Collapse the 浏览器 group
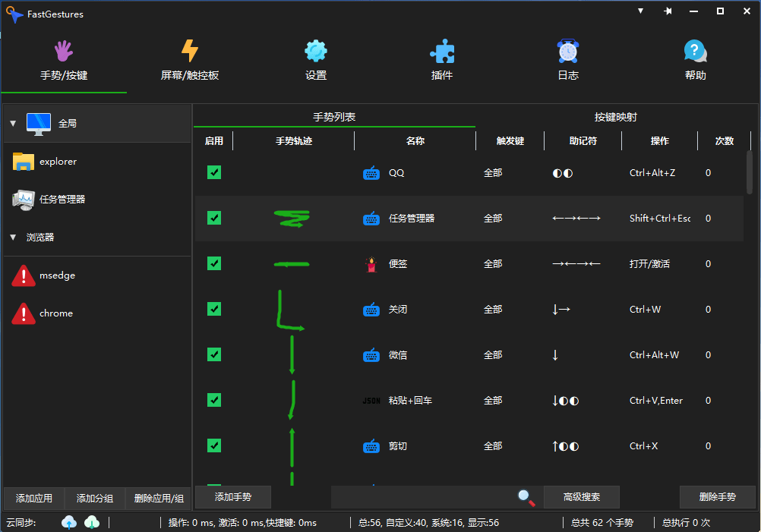Screen dimensions: 761x532 tap(13, 238)
